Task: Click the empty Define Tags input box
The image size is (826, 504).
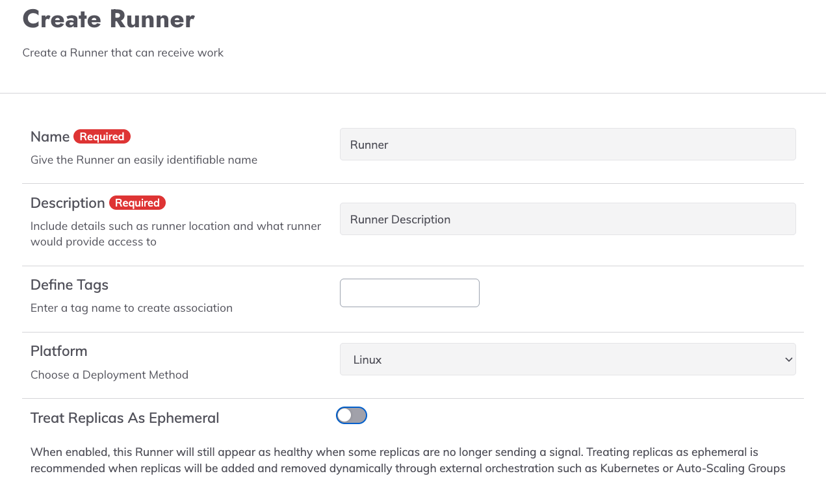Action: [409, 293]
